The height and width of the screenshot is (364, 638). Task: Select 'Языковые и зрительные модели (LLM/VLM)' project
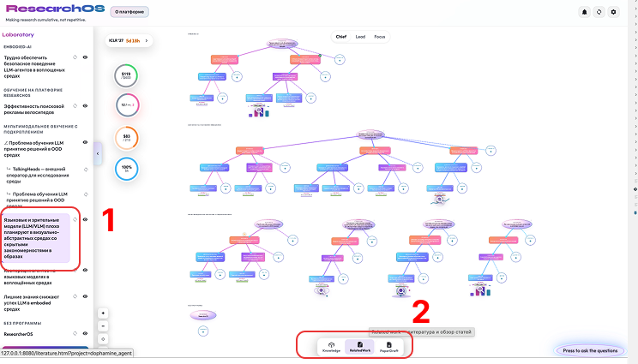pos(36,238)
